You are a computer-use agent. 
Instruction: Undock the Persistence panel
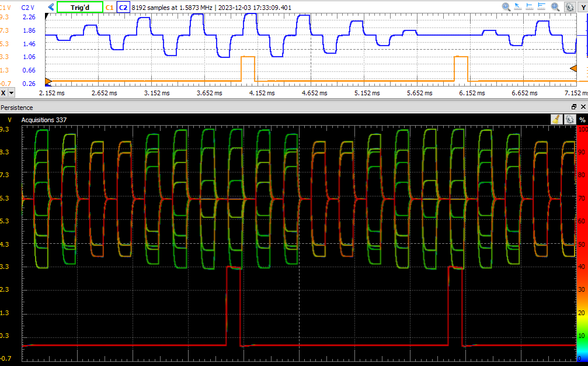[574, 107]
